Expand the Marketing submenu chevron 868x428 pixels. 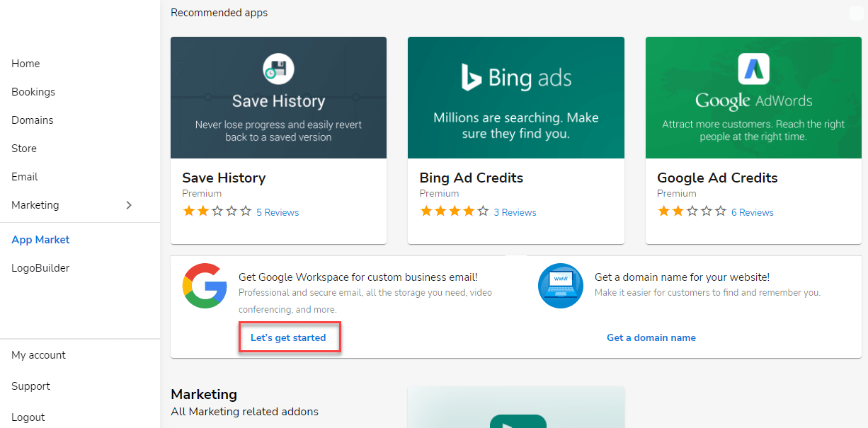(129, 205)
